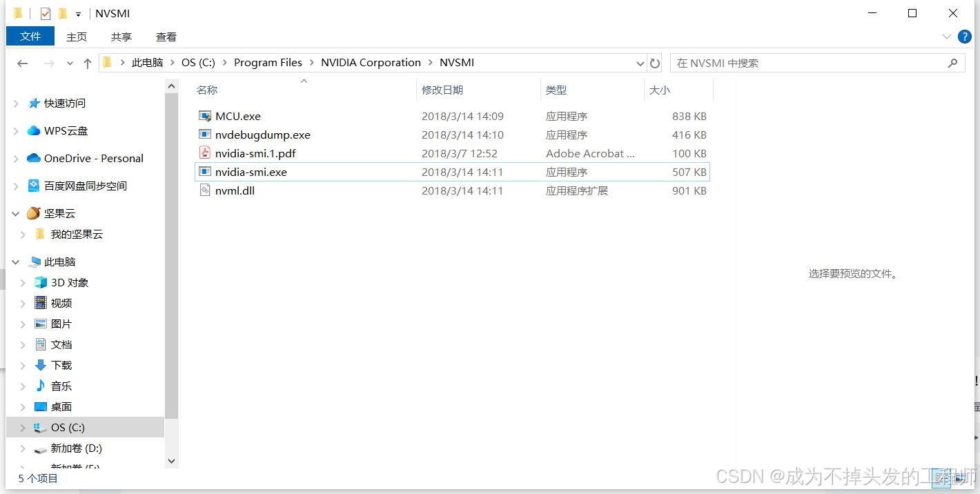Switch to large thumbnails view in status bar

pos(960,477)
